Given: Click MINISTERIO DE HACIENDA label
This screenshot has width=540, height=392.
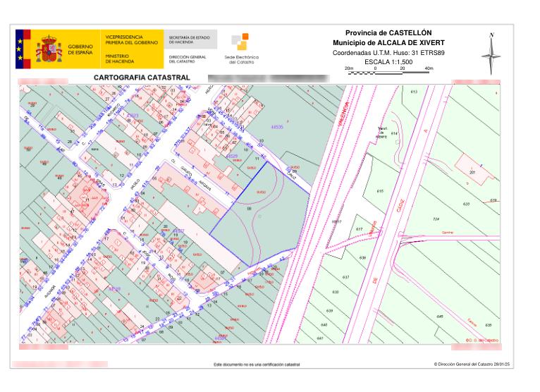Looking at the screenshot, I should click(120, 59).
